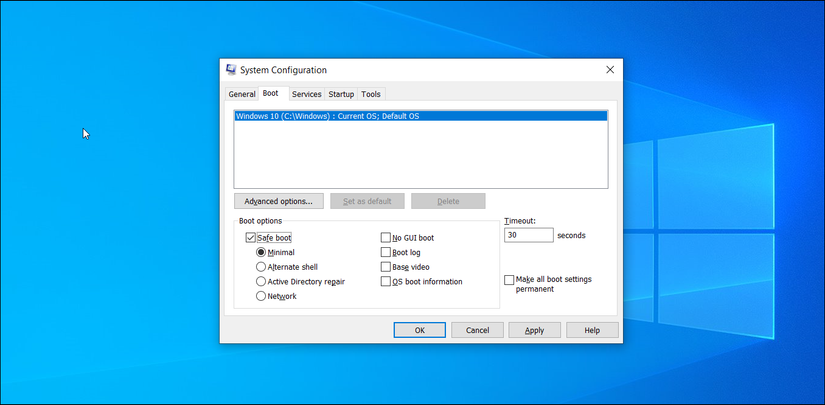Uncheck the Safe boot checkbox
The image size is (825, 405).
250,238
